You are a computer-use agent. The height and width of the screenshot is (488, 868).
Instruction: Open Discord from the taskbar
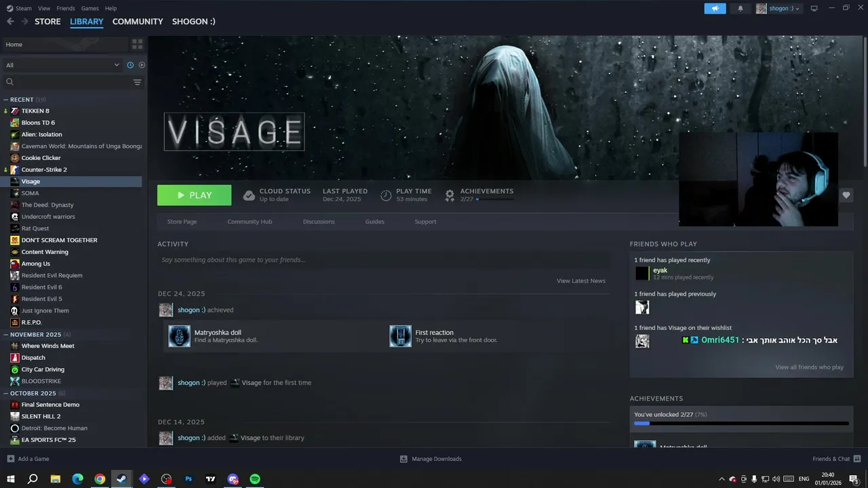click(x=233, y=479)
